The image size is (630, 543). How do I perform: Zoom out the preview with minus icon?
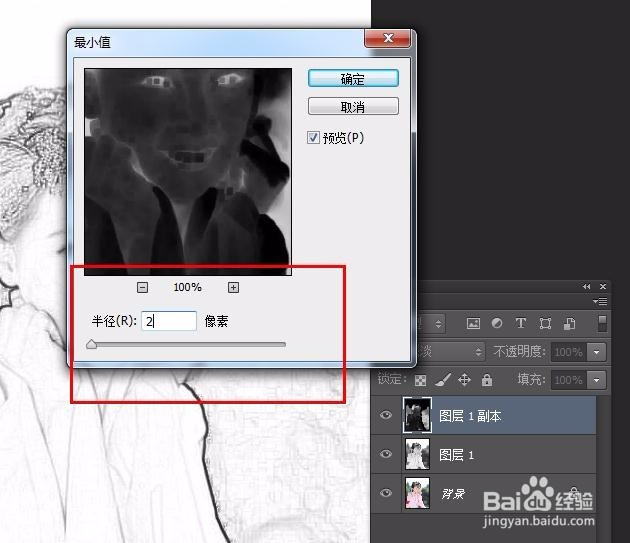pyautogui.click(x=142, y=287)
